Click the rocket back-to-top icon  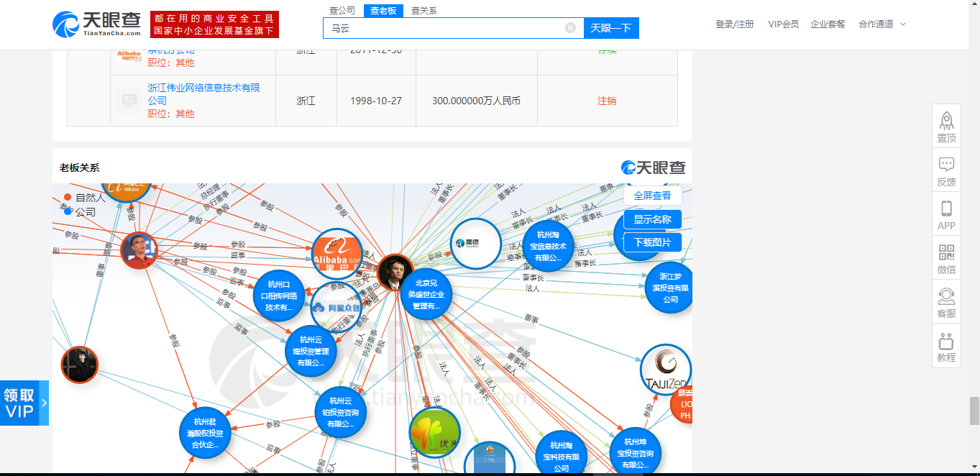[946, 120]
